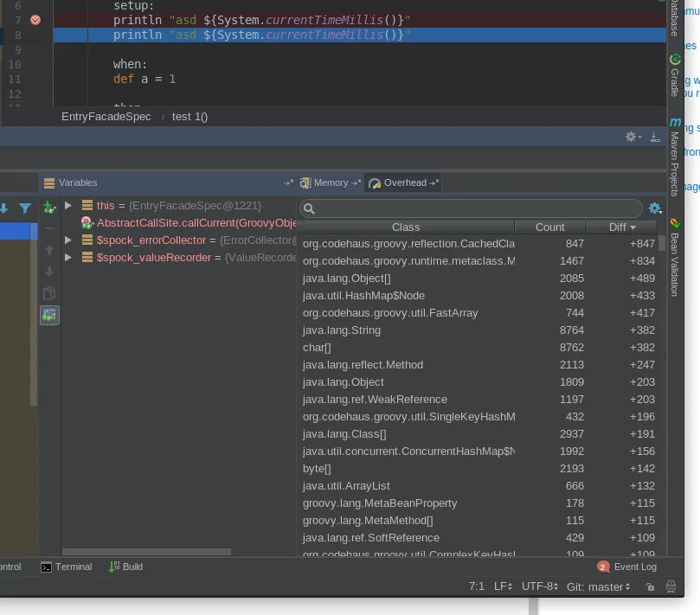Sort by the Class column header

pyautogui.click(x=405, y=227)
